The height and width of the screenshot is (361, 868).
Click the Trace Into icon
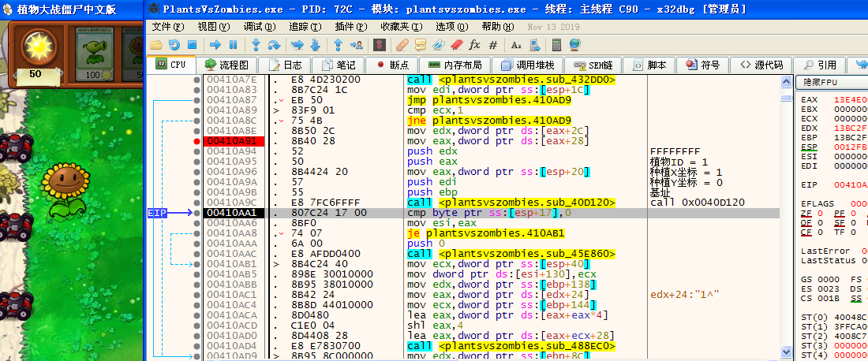[x=297, y=45]
